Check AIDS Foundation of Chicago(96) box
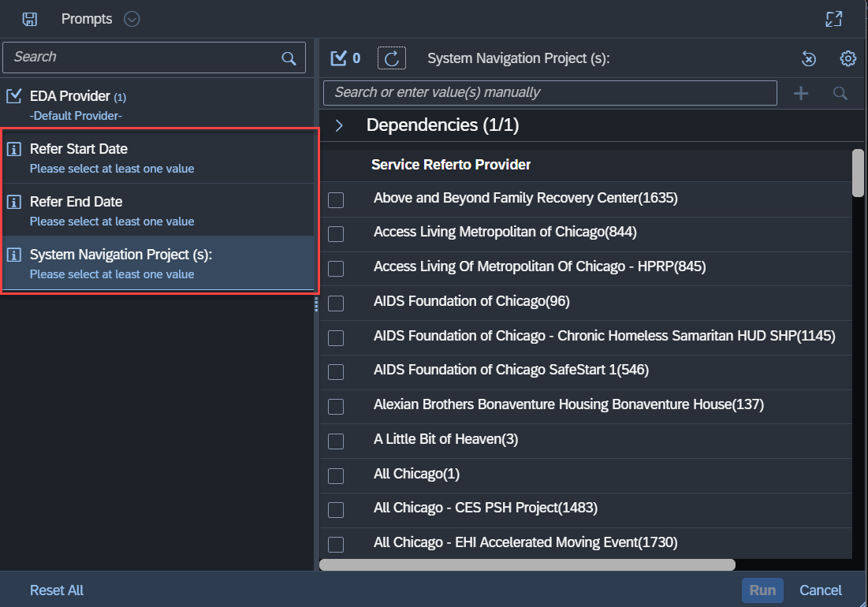The height and width of the screenshot is (607, 868). [336, 303]
